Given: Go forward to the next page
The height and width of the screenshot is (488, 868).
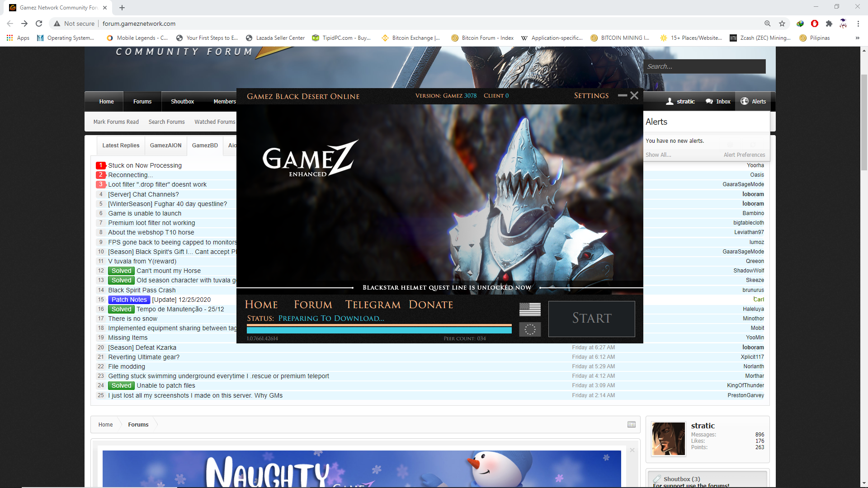Looking at the screenshot, I should click(24, 23).
